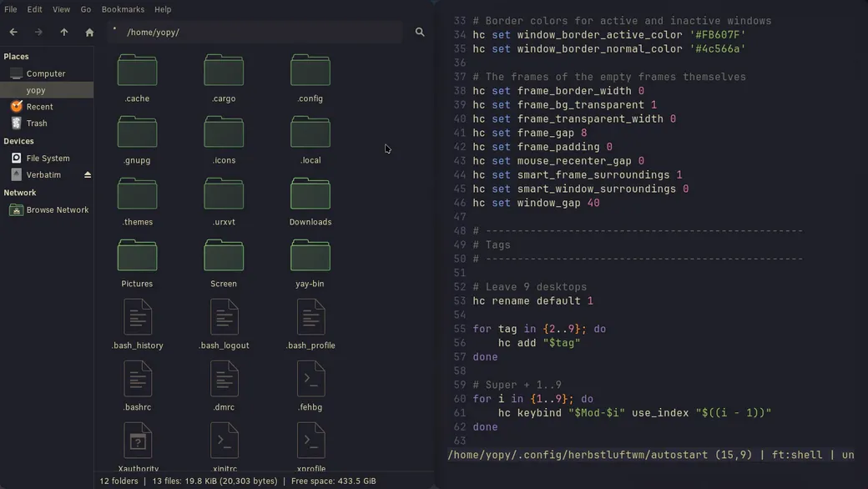Open the View menu
This screenshot has width=868, height=489.
[x=61, y=9]
